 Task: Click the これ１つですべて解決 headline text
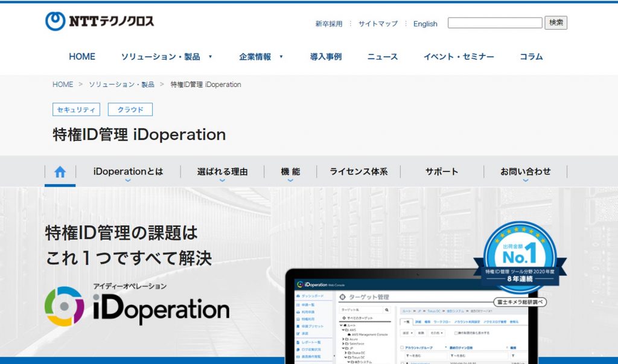coord(129,258)
